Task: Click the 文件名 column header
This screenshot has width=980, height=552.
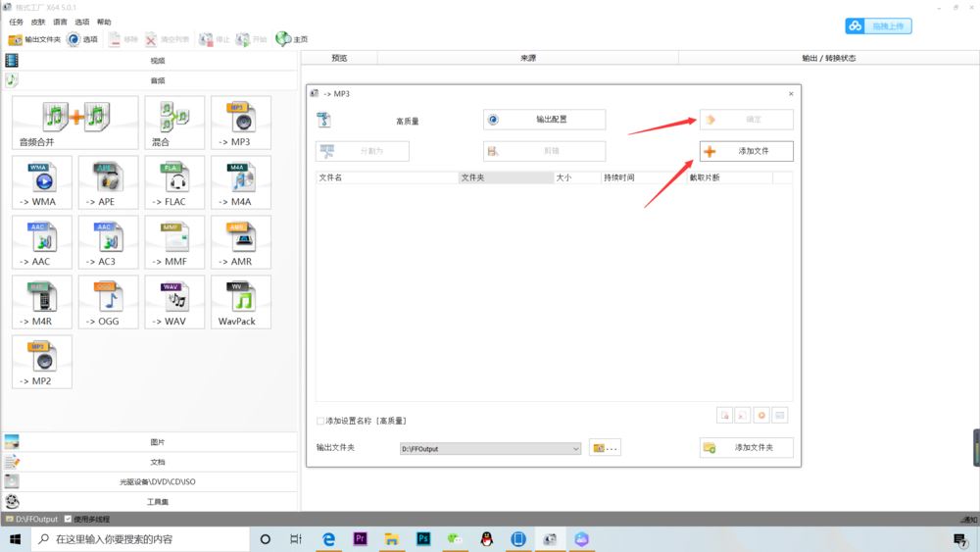Action: point(387,177)
